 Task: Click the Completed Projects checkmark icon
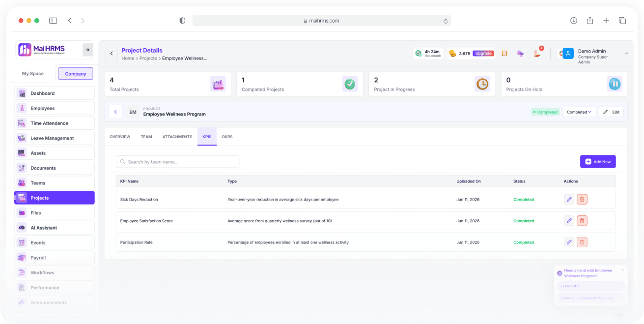(x=350, y=84)
